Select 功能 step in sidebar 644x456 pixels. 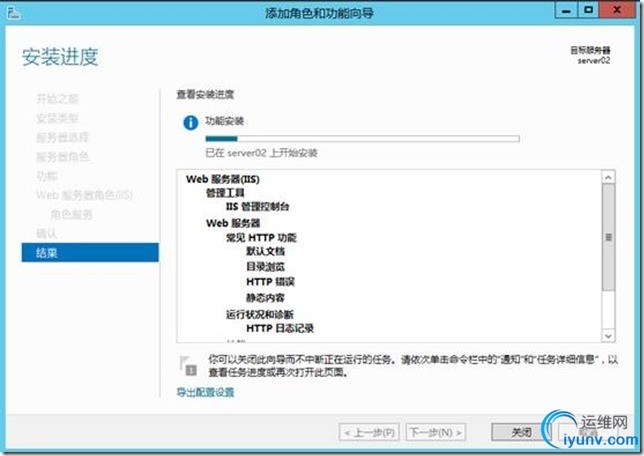[47, 176]
